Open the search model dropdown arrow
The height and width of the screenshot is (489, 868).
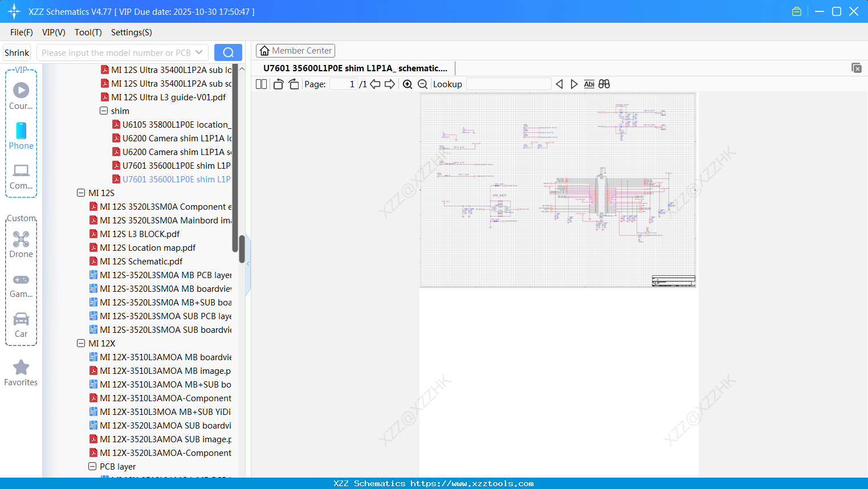[200, 52]
